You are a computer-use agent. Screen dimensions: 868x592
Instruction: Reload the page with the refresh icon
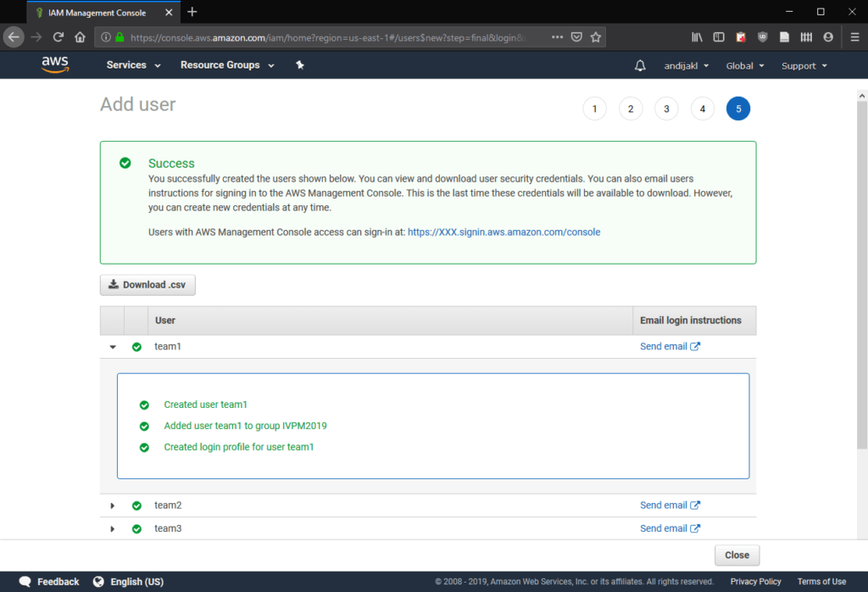[58, 37]
